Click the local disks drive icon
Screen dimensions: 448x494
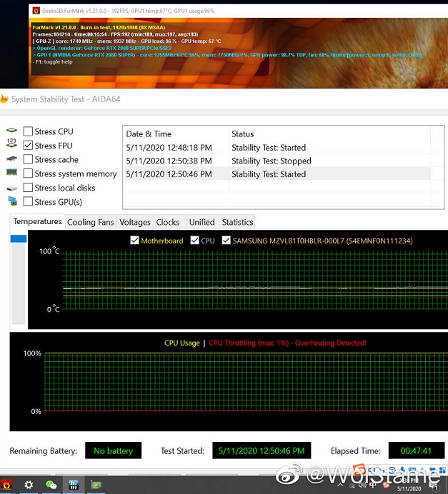tap(11, 188)
